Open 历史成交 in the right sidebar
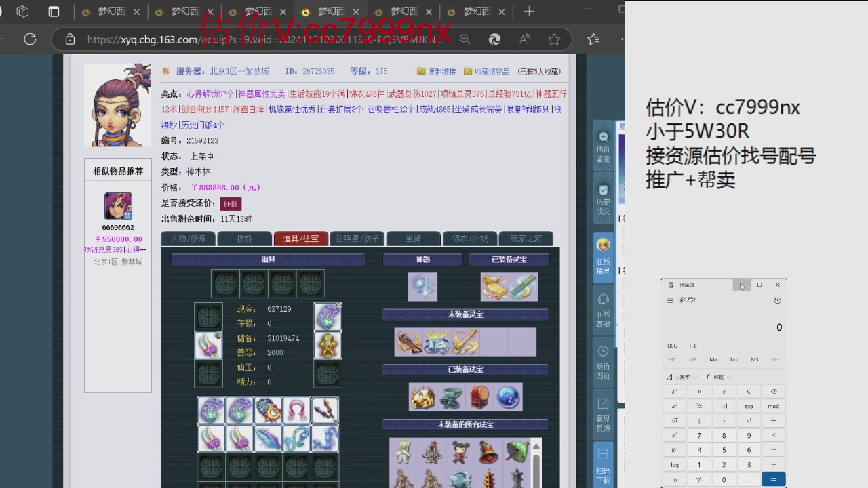 coord(603,199)
